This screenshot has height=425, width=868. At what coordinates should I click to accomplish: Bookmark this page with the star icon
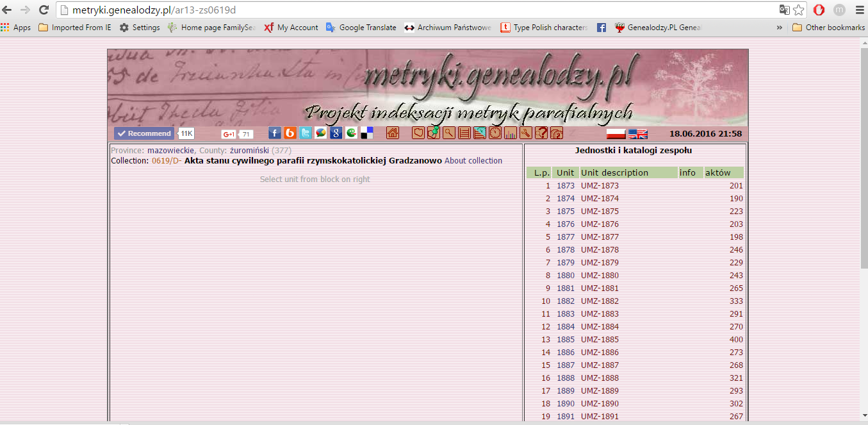(x=798, y=10)
